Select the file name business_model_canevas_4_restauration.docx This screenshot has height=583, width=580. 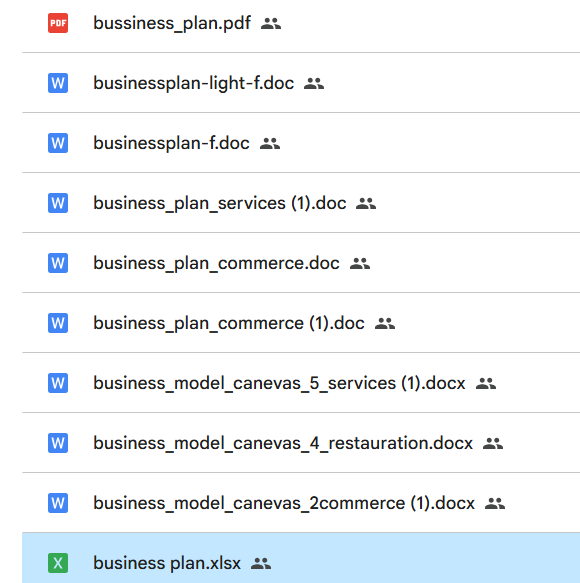pos(283,443)
